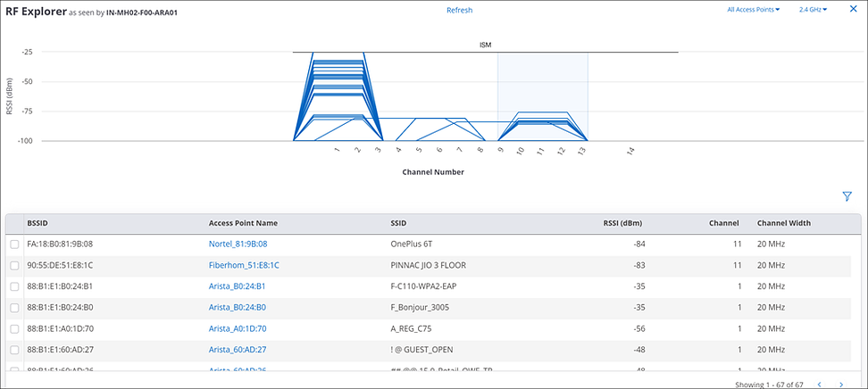The height and width of the screenshot is (389, 868).
Task: Click the -83 RSSI value
Action: 639,265
